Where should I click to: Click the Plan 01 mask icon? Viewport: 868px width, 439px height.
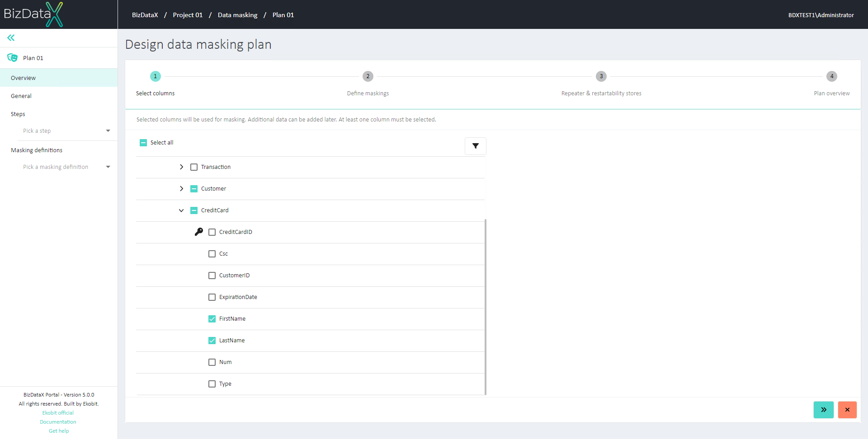click(12, 58)
